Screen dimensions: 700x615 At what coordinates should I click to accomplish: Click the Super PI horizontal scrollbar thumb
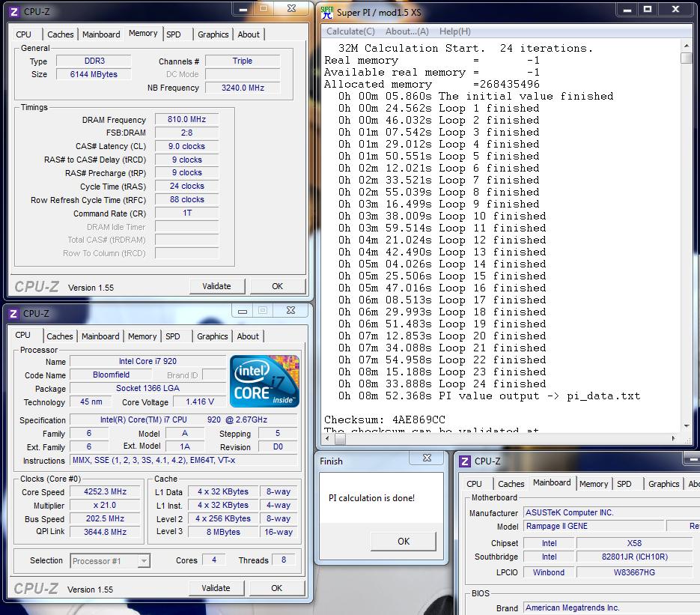[x=340, y=439]
